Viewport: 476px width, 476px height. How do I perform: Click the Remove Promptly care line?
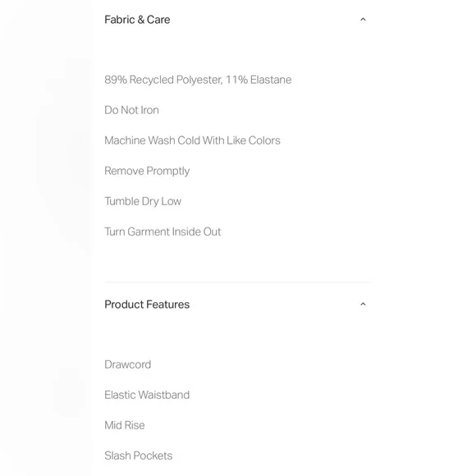[147, 171]
